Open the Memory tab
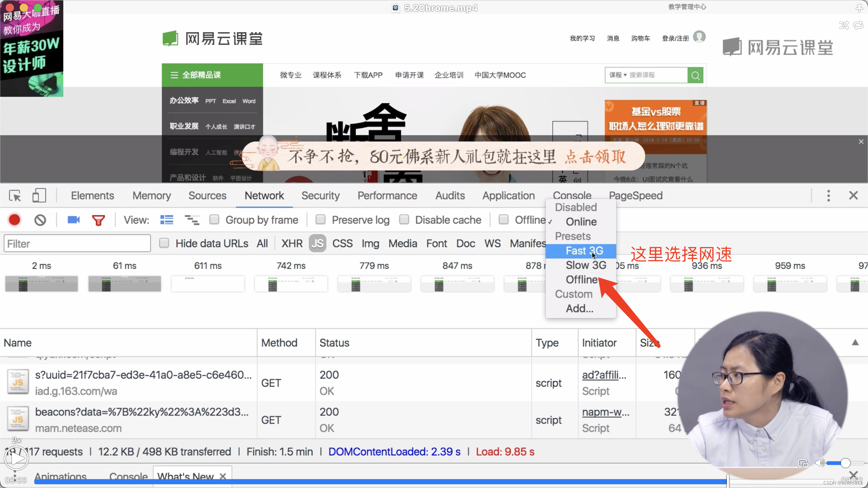 [x=152, y=196]
